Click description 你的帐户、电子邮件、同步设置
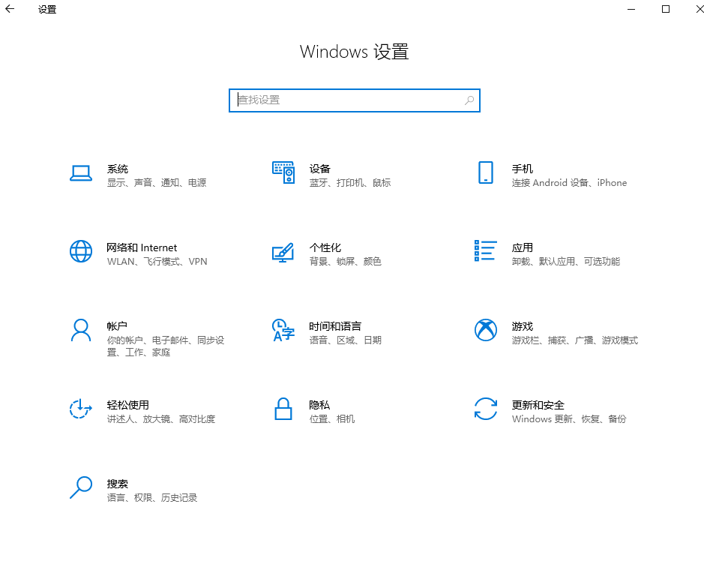The width and height of the screenshot is (704, 588). pyautogui.click(x=166, y=346)
